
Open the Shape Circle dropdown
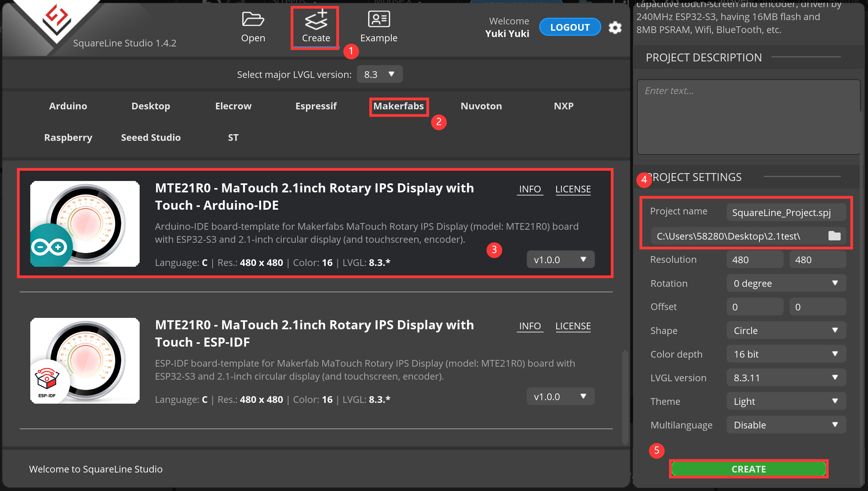786,330
